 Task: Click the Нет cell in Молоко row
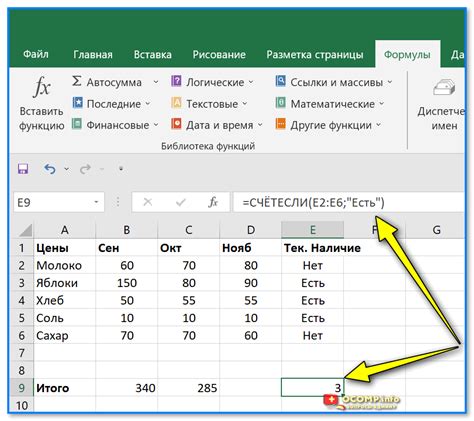coord(312,265)
